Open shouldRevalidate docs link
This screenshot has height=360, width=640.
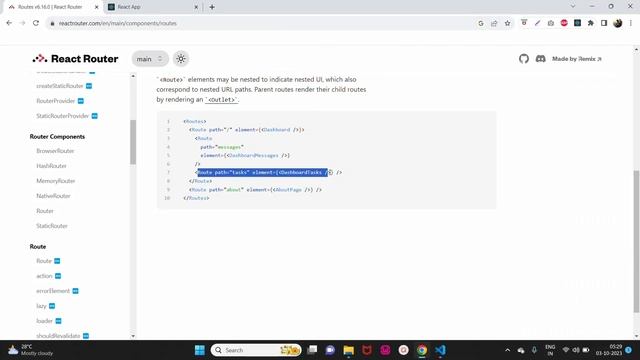pos(58,336)
